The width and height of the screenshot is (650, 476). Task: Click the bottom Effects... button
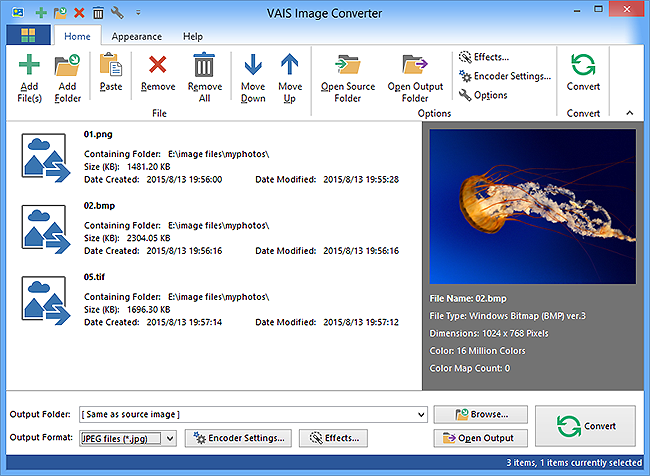coord(333,438)
